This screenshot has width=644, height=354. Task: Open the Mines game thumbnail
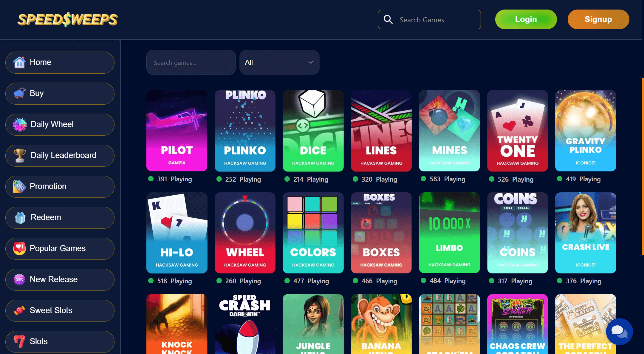click(449, 131)
